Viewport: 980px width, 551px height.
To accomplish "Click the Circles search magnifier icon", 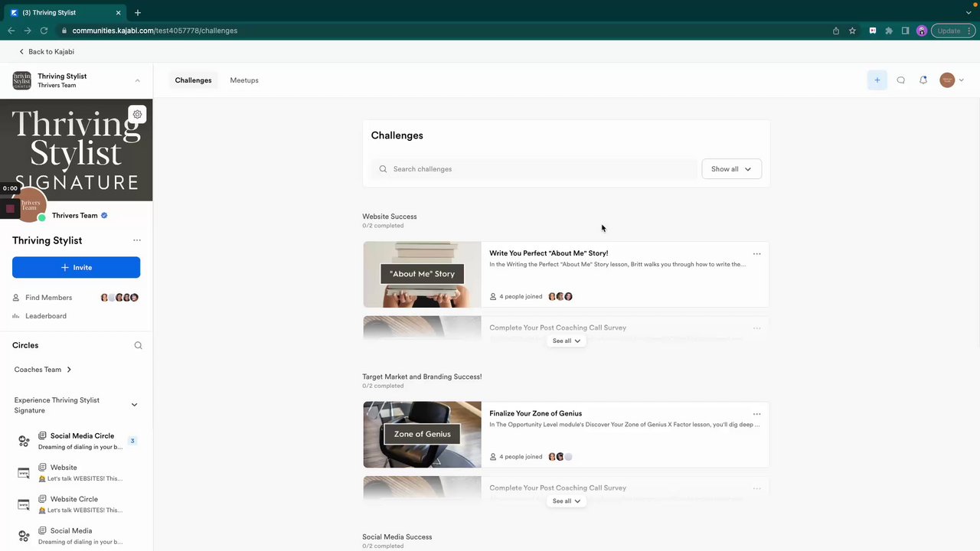I will click(x=139, y=345).
